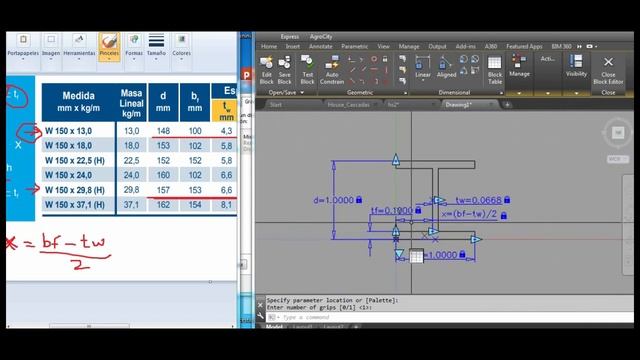640x360 pixels.
Task: Select the Parallel geometric constraint icon
Action: [351, 70]
